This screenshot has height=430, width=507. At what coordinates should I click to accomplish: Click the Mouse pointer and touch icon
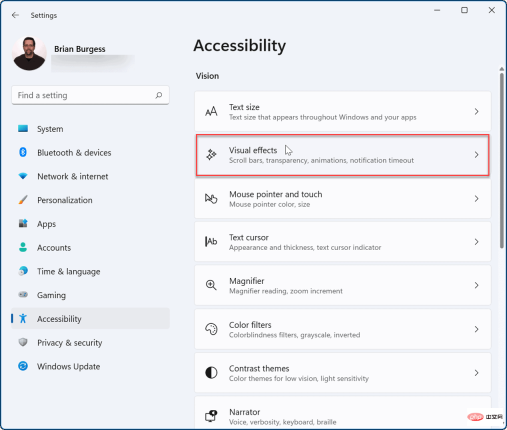click(x=211, y=199)
